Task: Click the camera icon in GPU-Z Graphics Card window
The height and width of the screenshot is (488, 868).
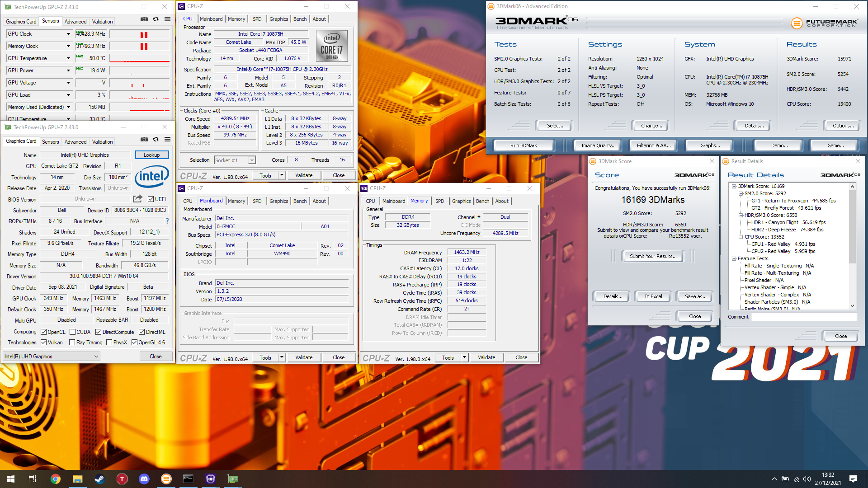Action: point(144,139)
